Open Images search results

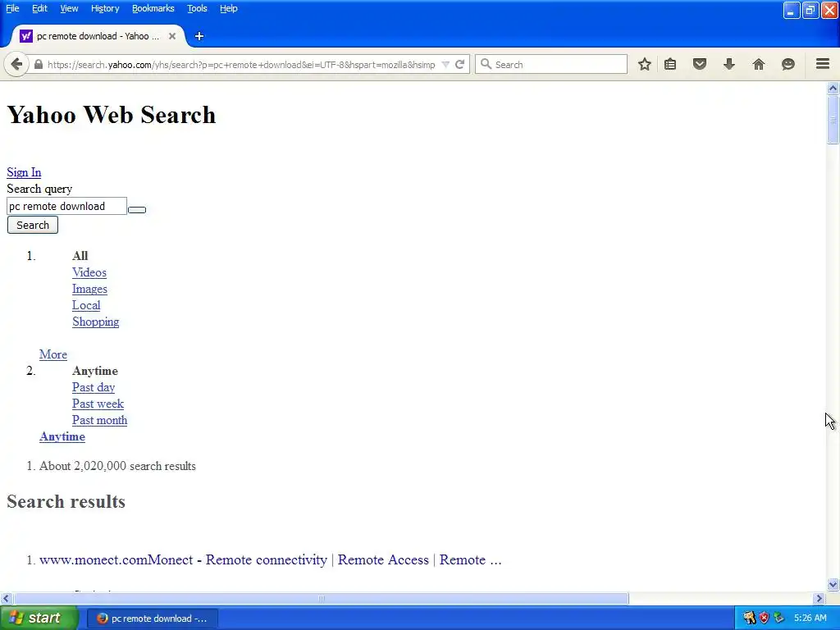tap(89, 289)
